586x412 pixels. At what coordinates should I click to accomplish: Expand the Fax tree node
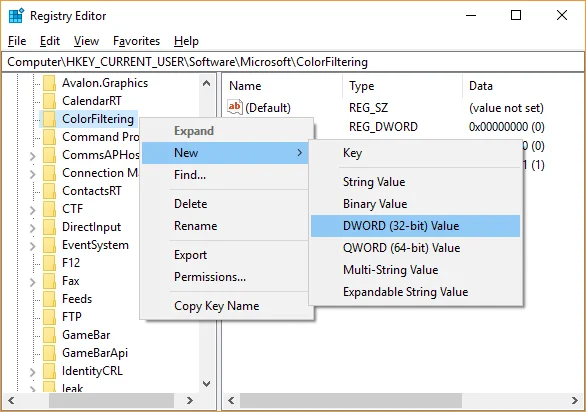[33, 282]
